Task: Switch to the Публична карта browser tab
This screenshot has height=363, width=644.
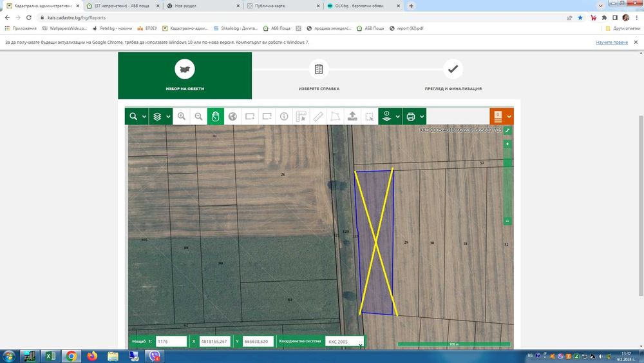Action: click(283, 6)
